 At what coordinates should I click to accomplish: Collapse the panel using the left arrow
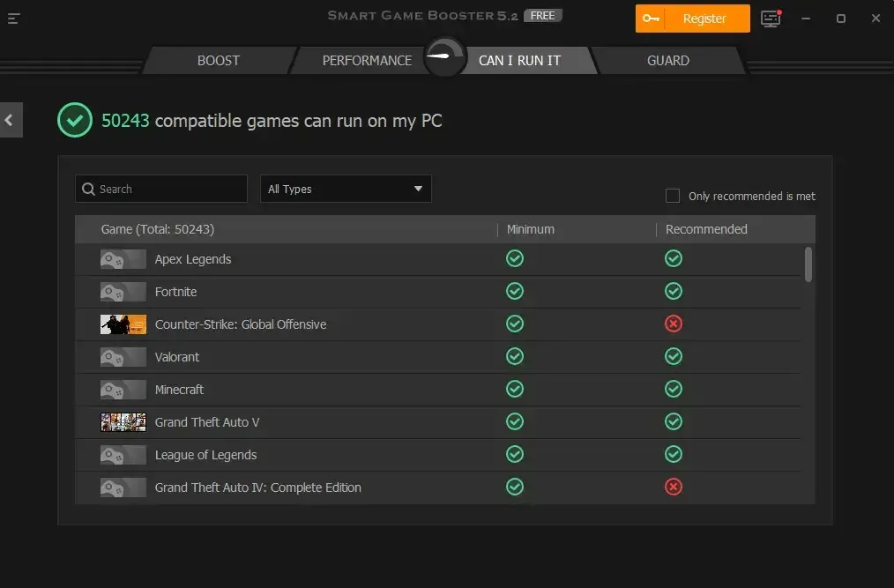pyautogui.click(x=10, y=119)
